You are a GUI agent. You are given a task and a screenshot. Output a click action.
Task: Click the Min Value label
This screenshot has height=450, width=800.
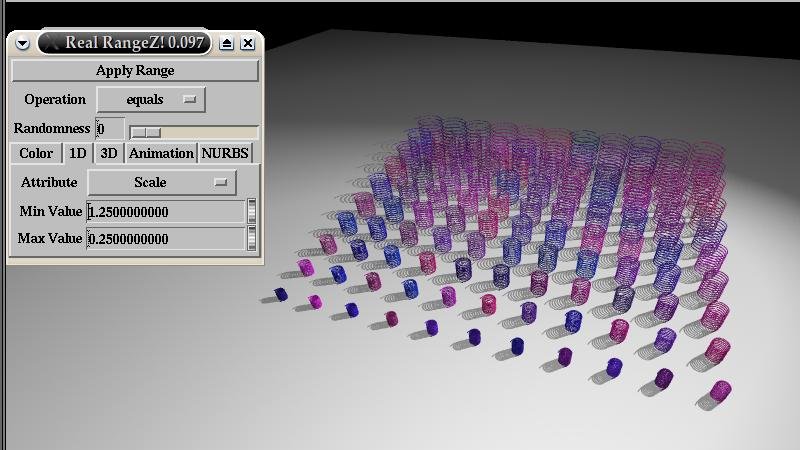point(51,211)
